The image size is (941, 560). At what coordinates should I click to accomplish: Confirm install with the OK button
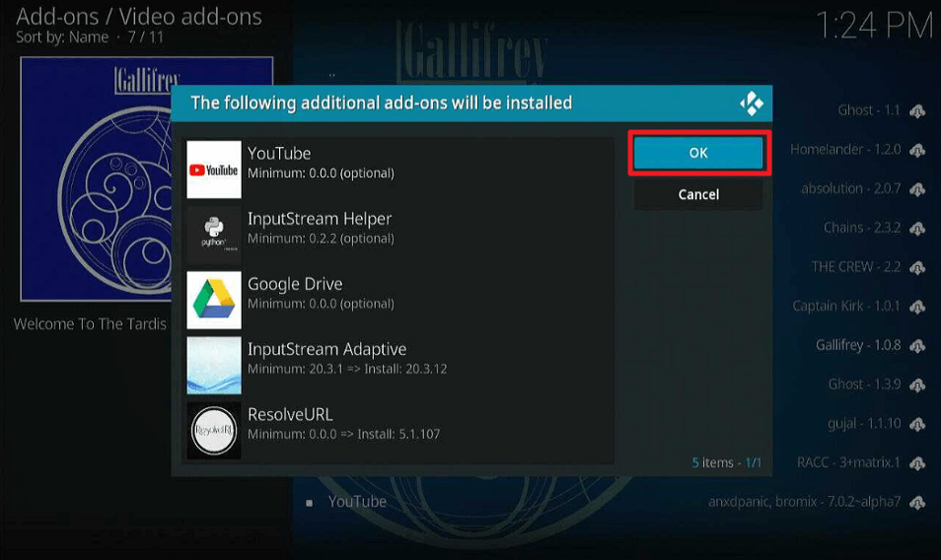(698, 153)
